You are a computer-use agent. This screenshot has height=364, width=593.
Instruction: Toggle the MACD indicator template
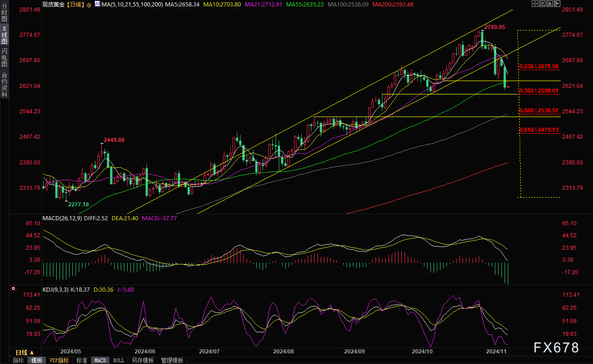[100, 360]
